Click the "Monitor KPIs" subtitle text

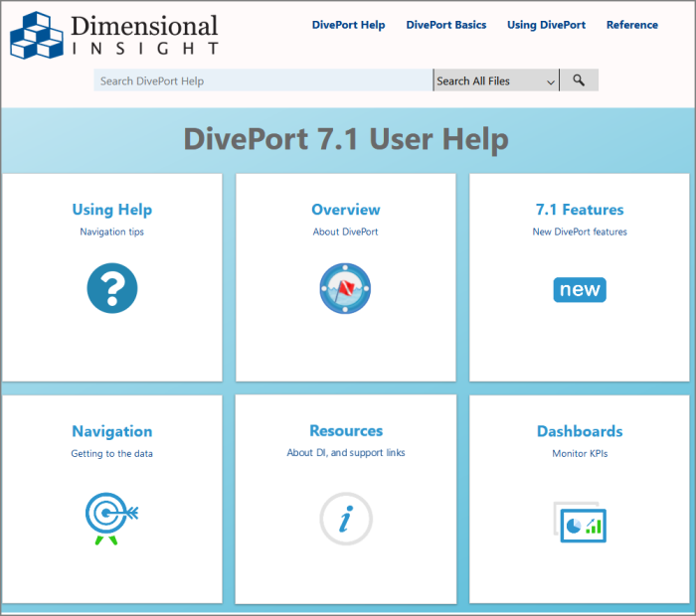[580, 454]
